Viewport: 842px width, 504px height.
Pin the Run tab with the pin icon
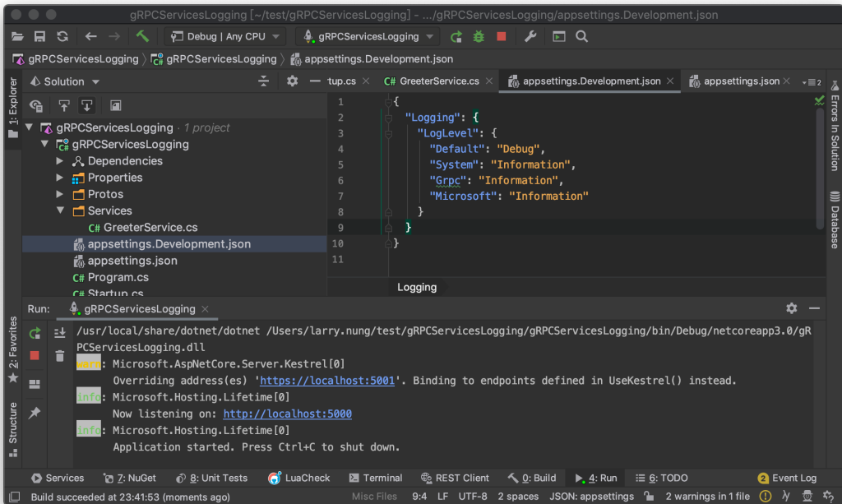pyautogui.click(x=35, y=412)
